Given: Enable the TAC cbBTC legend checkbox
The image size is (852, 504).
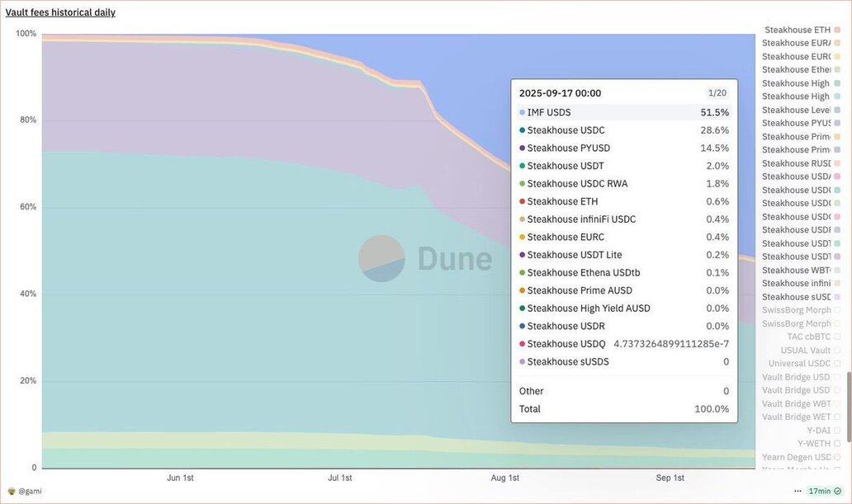Looking at the screenshot, I should (837, 337).
